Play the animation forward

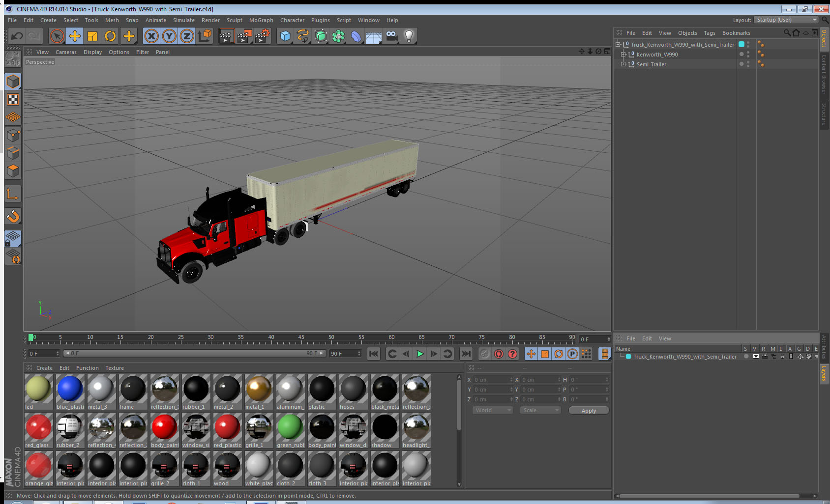coord(420,354)
